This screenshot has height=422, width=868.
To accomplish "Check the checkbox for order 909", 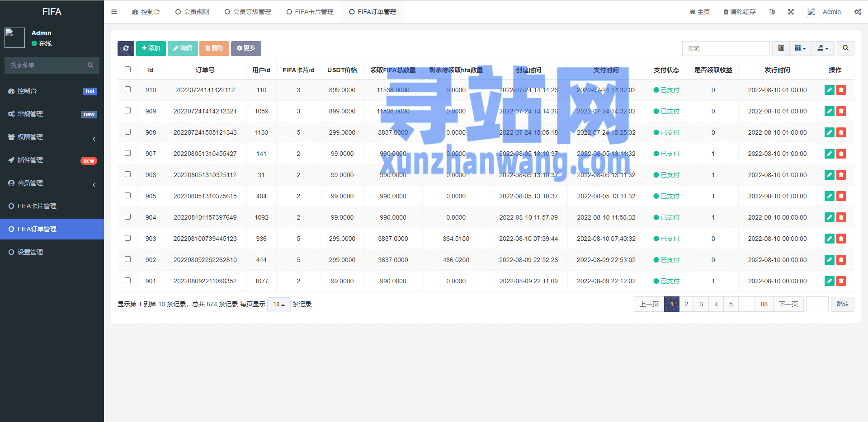I will tap(127, 111).
